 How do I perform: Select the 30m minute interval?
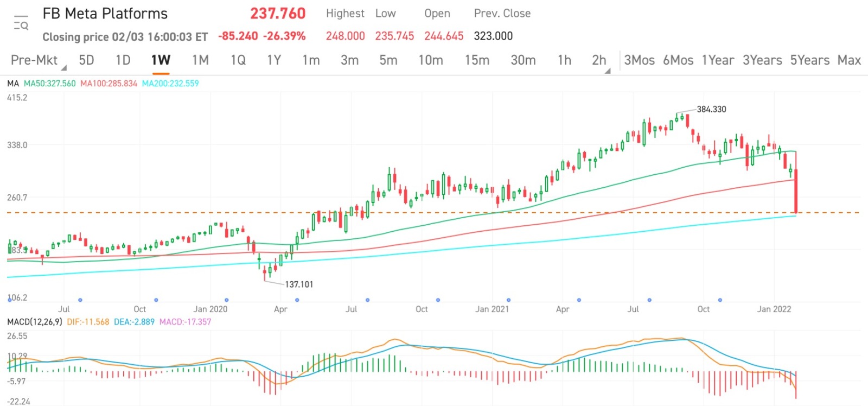[x=523, y=60]
